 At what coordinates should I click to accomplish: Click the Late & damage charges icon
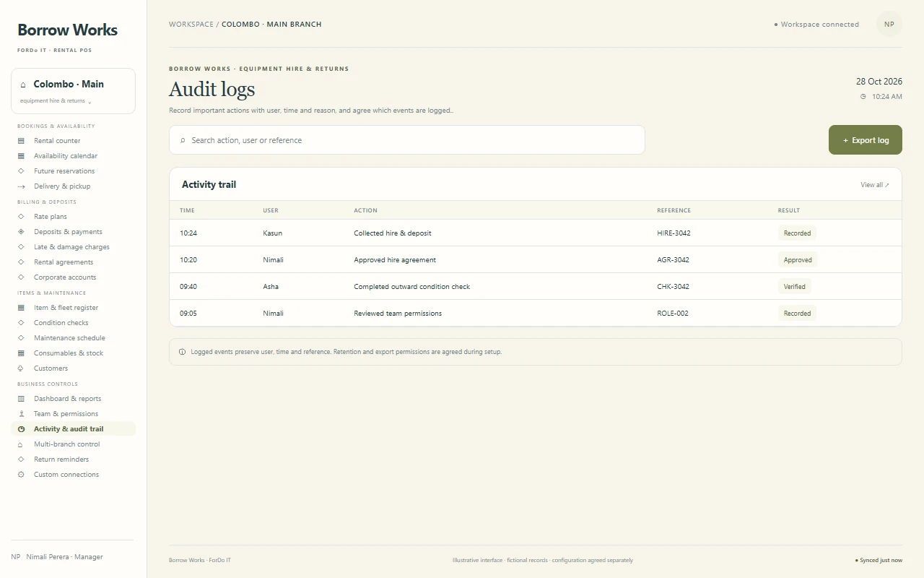tap(21, 247)
